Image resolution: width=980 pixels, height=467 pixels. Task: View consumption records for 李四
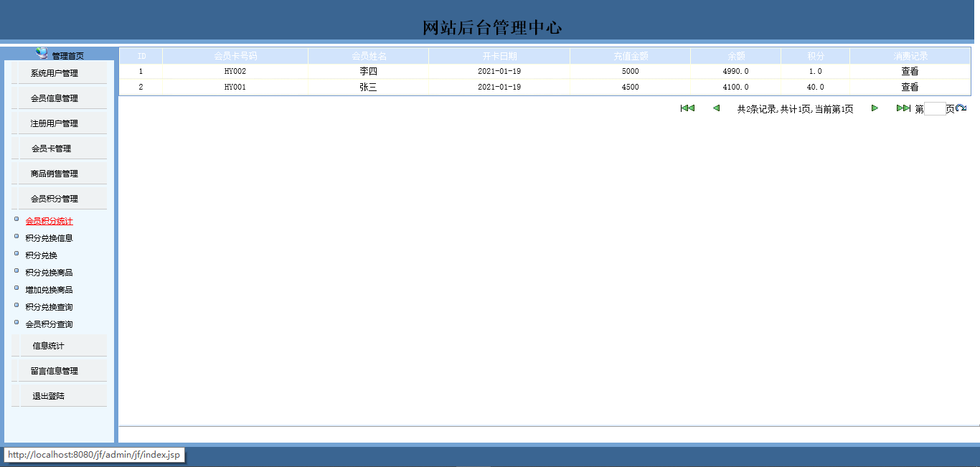point(910,72)
